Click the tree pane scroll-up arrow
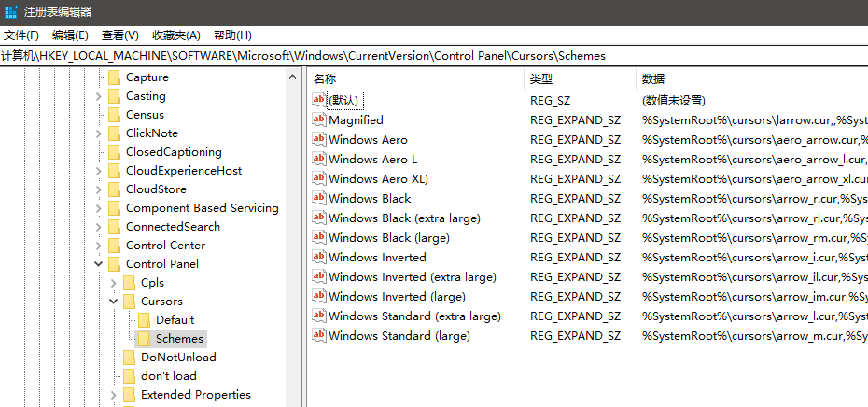The image size is (868, 407). click(x=293, y=77)
